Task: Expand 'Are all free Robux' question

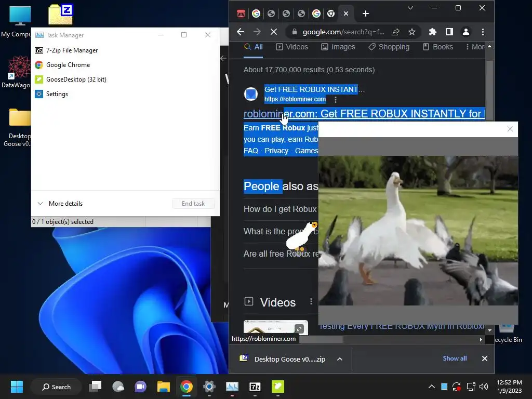Action: 281,254
